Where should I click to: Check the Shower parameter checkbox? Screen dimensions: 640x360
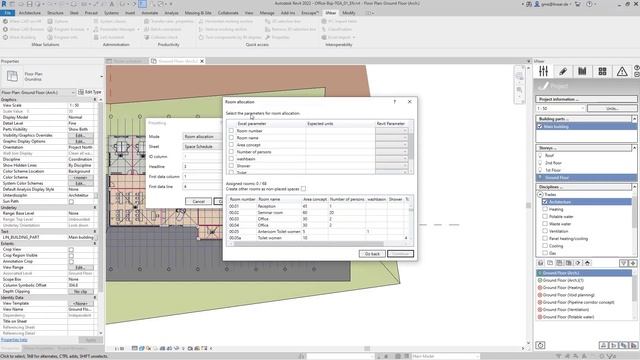(231, 165)
